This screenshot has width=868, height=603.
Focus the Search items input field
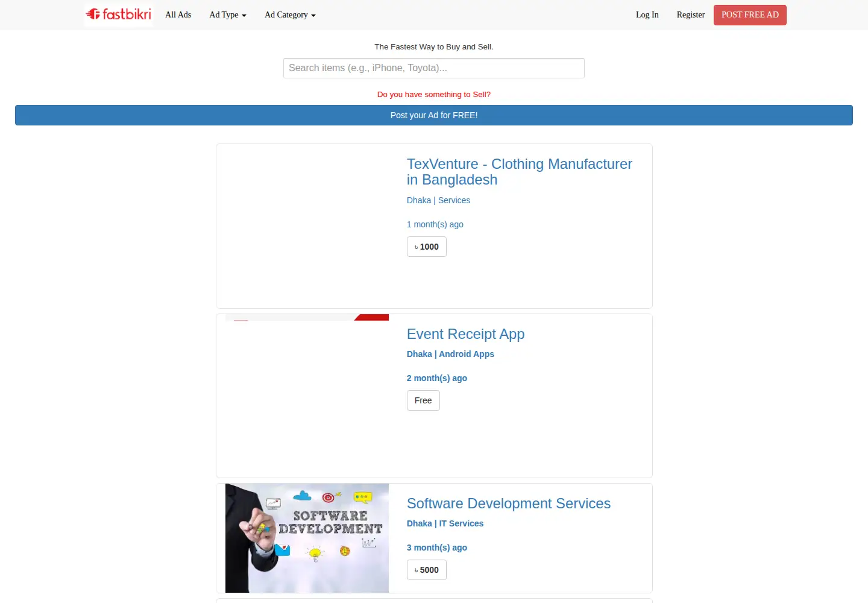(434, 68)
